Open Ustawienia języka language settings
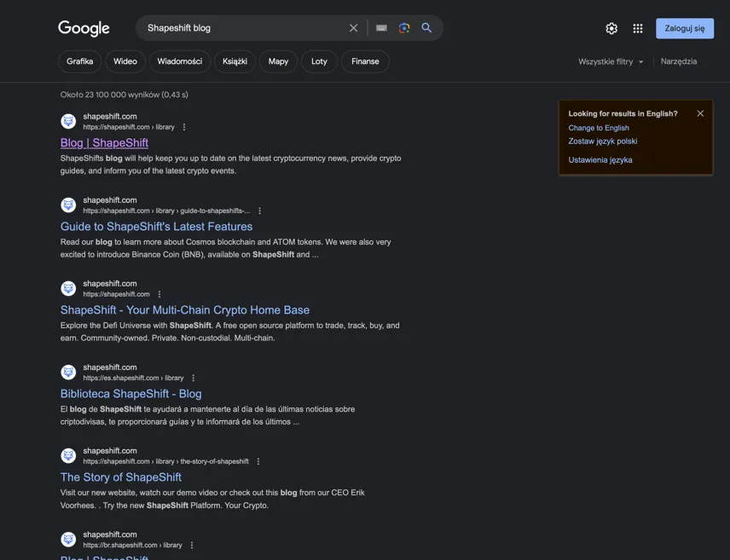 [600, 160]
